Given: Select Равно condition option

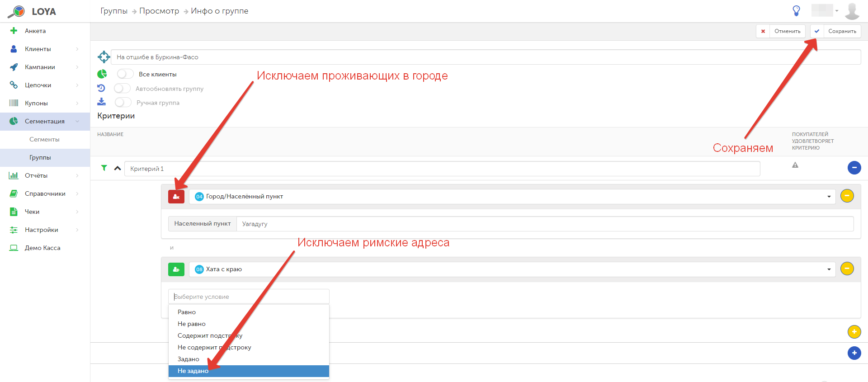Looking at the screenshot, I should point(249,312).
